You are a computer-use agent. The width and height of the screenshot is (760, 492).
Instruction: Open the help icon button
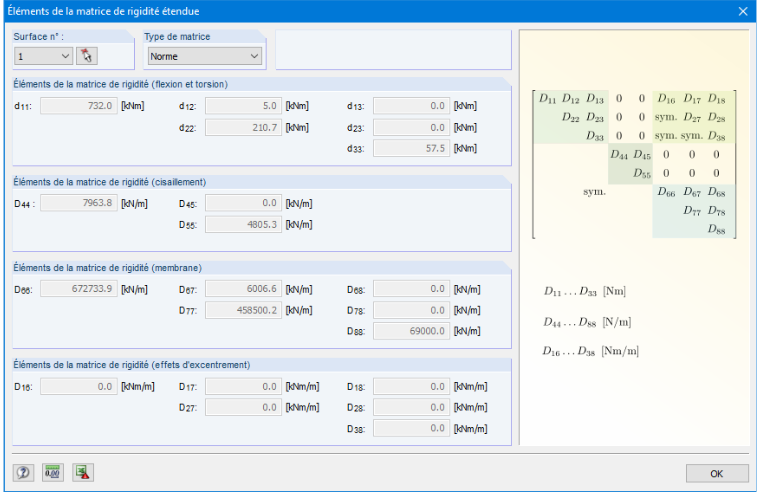pos(23,472)
